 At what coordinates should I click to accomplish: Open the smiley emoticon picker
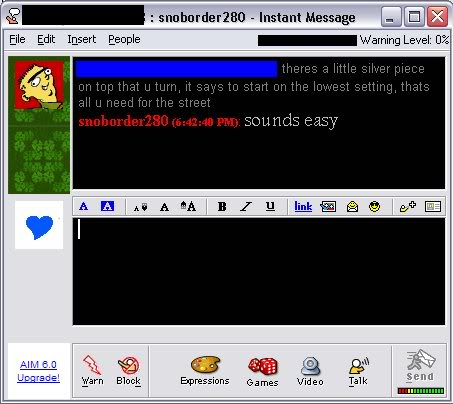tap(374, 207)
